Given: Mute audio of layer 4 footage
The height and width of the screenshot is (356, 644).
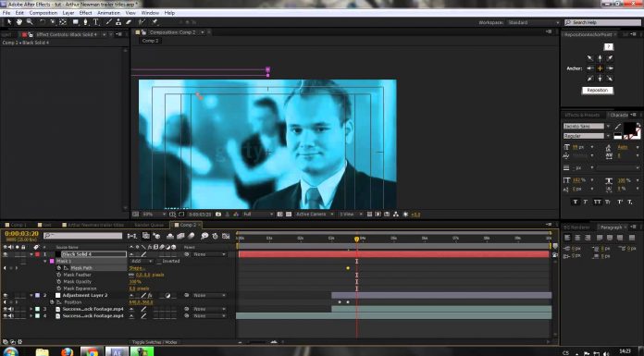Looking at the screenshot, I should [10, 315].
